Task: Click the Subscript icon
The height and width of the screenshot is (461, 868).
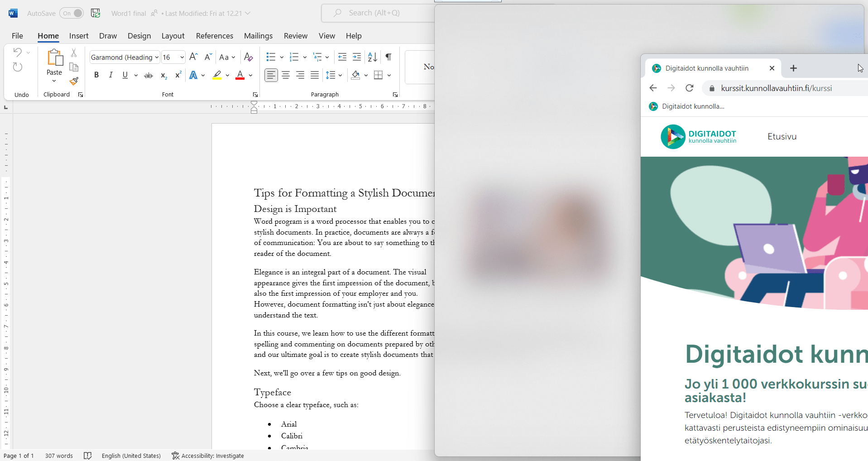Action: [164, 75]
